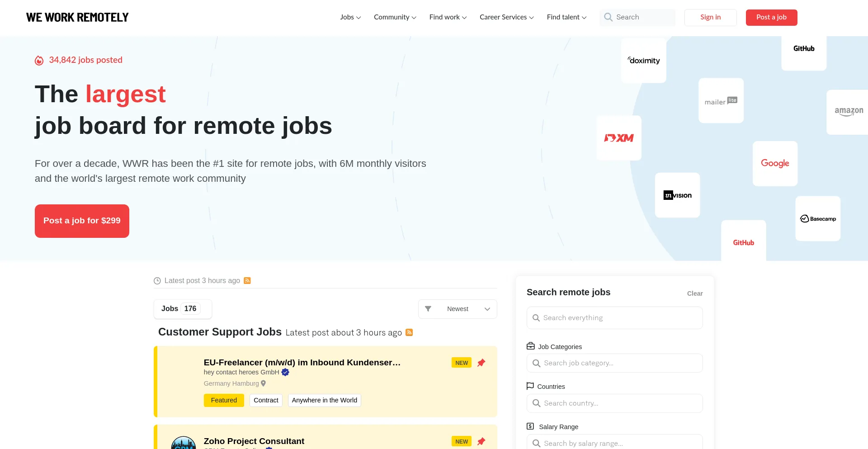Expand the Jobs menu in the header
868x449 pixels.
click(x=350, y=17)
